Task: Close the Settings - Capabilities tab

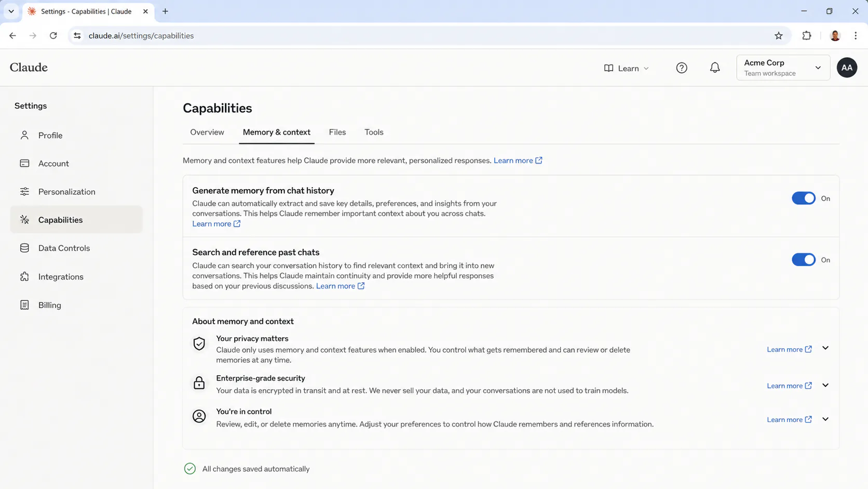Action: [145, 11]
